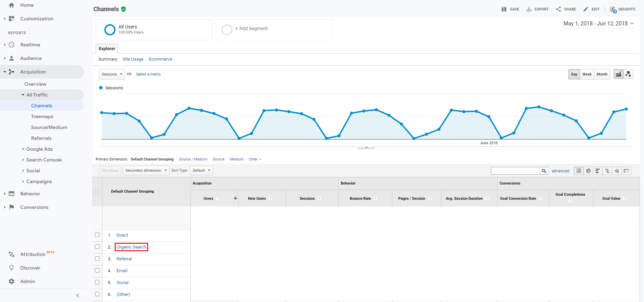The width and height of the screenshot is (644, 302).
Task: Tick the Organic Search row checkbox
Action: coord(97,247)
